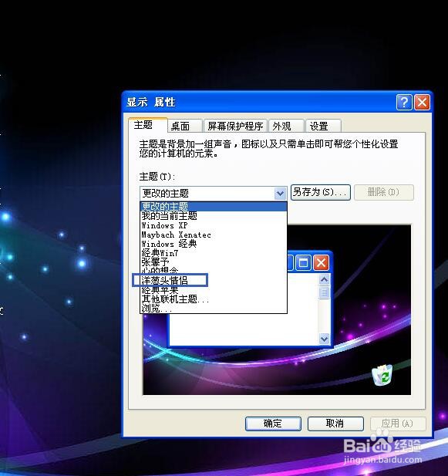The image size is (448, 476).
Task: Click the preview window's close icon
Action: 322,262
